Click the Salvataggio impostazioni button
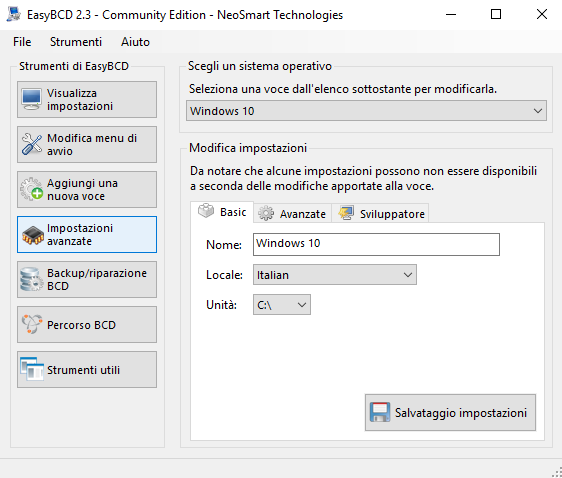This screenshot has height=478, width=562. pos(450,412)
